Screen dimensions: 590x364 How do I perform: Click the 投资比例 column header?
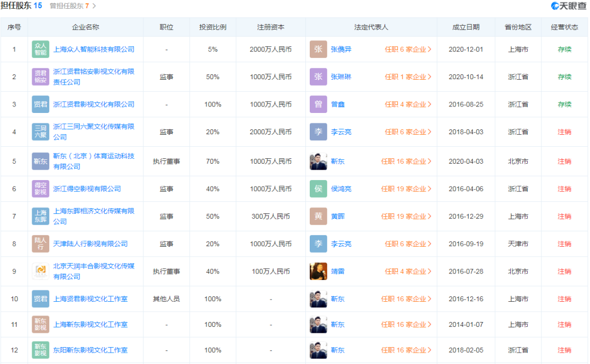point(213,27)
